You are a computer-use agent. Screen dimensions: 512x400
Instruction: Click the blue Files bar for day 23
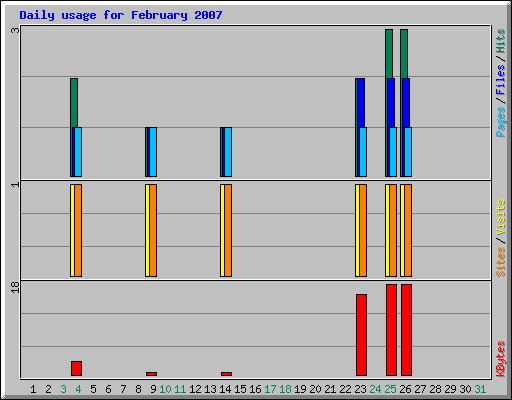(361, 103)
